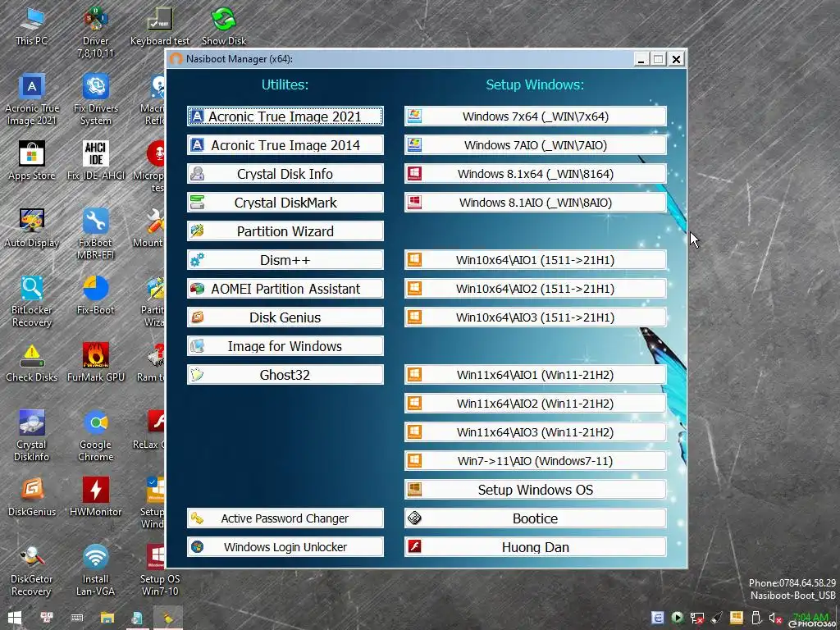Open FurMark GPU desktop icon
Viewport: 840px width, 630px height.
[x=95, y=362]
